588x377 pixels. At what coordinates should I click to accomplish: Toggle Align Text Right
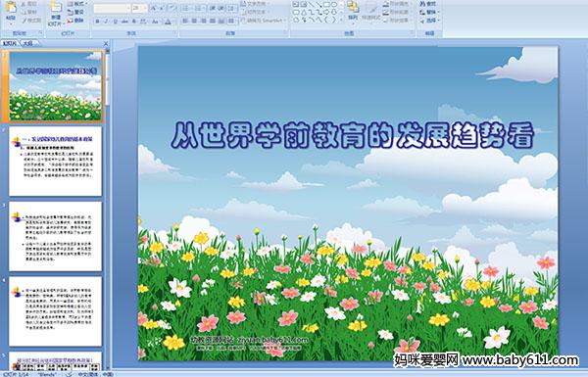point(204,21)
